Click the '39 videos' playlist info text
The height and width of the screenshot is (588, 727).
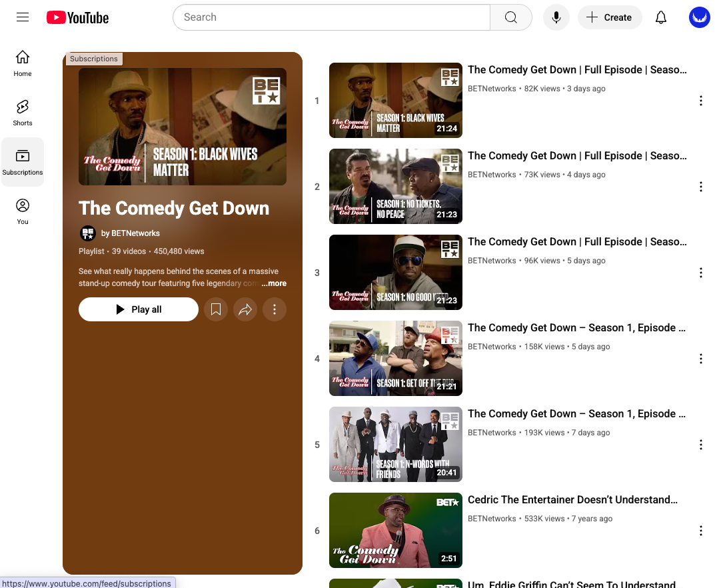(129, 251)
